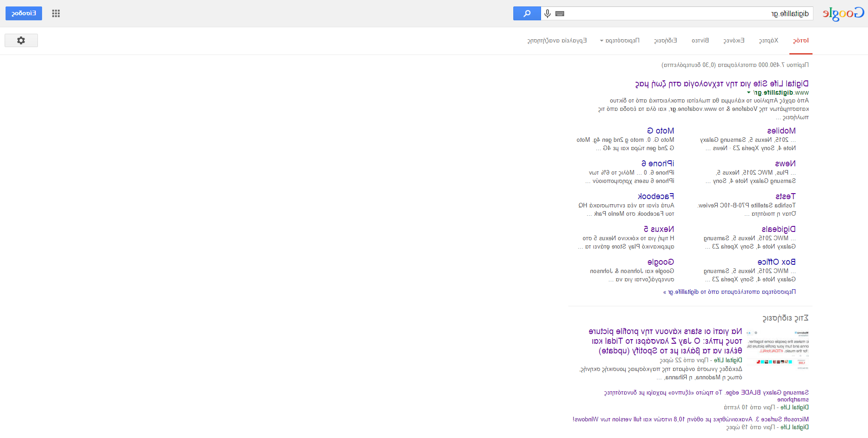Click the Vodafone snippet text under main result

(x=703, y=109)
